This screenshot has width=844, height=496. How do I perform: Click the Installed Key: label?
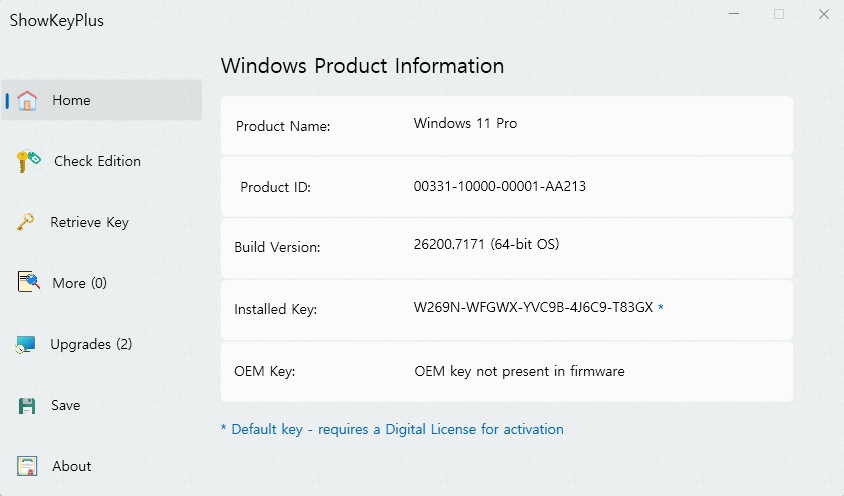click(276, 309)
